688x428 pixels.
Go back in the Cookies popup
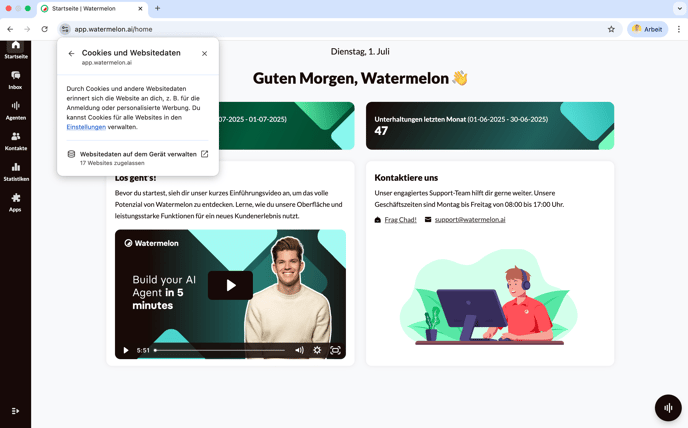[x=71, y=54]
